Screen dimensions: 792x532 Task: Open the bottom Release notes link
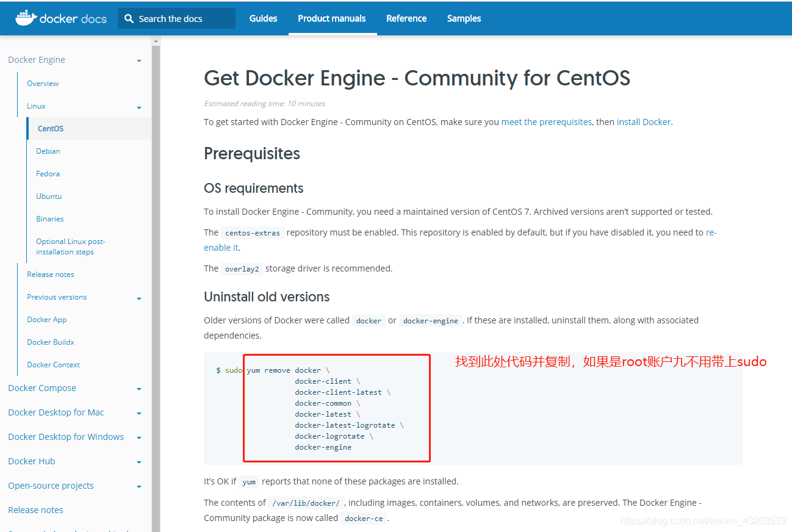(35, 510)
